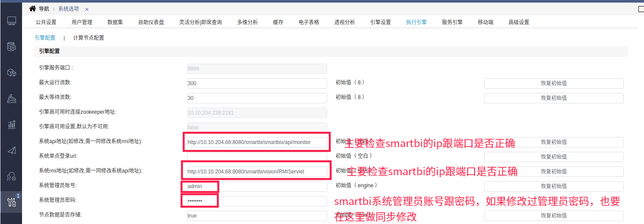Click the 引擎服务端口 field showing 8899
The image size is (644, 224).
257,68
